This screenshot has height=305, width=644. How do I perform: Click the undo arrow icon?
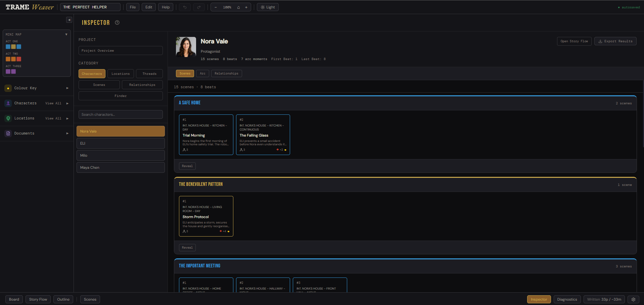click(x=185, y=7)
